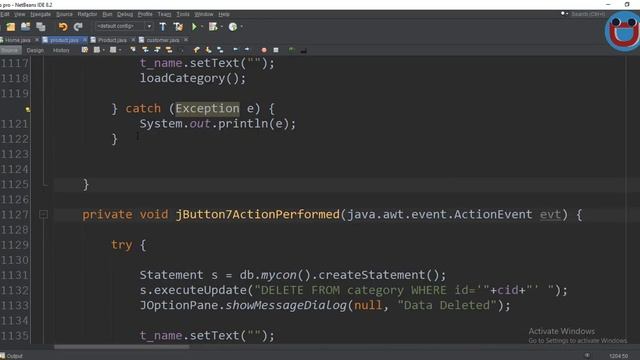Click the Debug Project icon
This screenshot has height=360, width=640.
click(x=213, y=27)
